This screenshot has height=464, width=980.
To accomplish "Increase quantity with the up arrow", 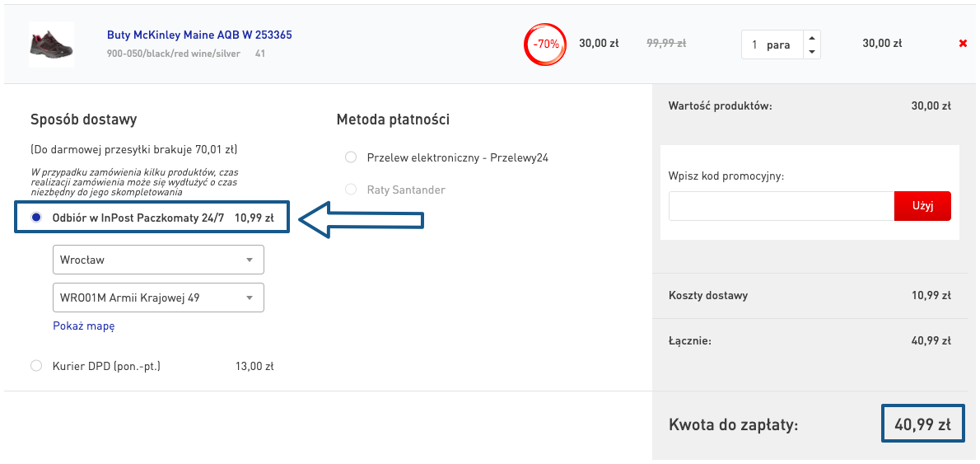I will [x=812, y=38].
